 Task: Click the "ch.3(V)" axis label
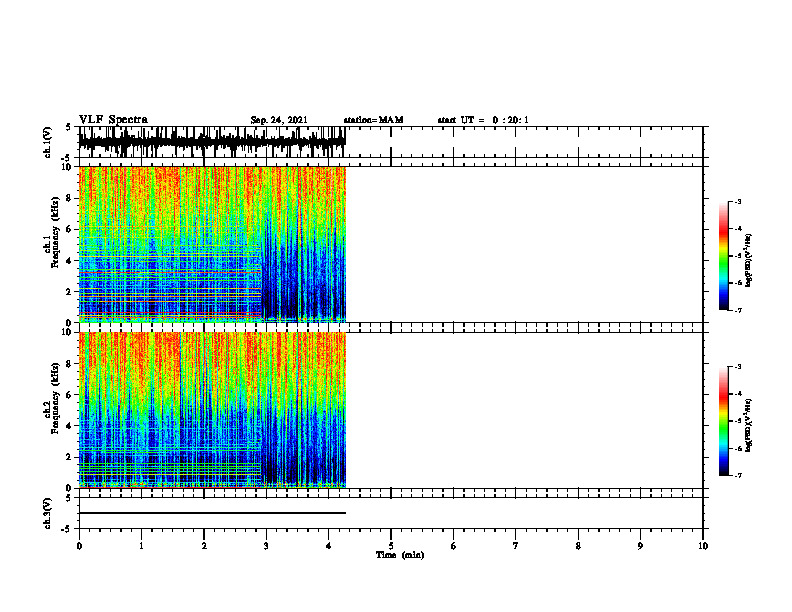(x=48, y=513)
